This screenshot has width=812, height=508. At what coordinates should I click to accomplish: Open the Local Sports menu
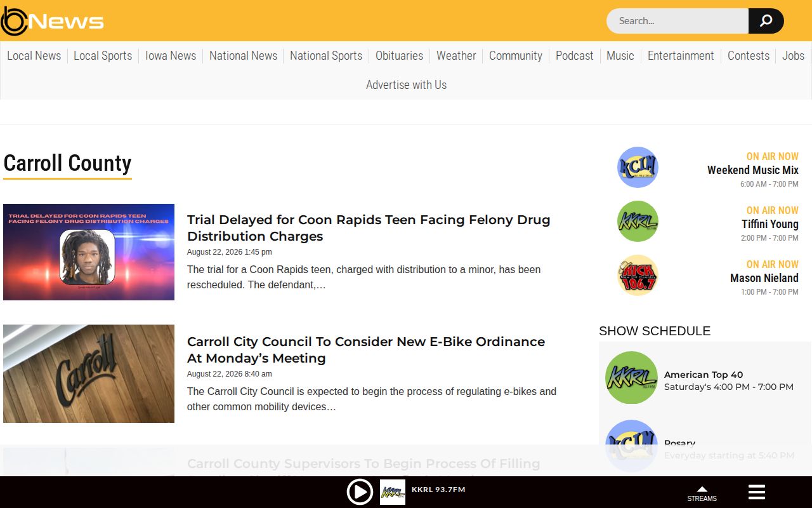click(x=103, y=56)
